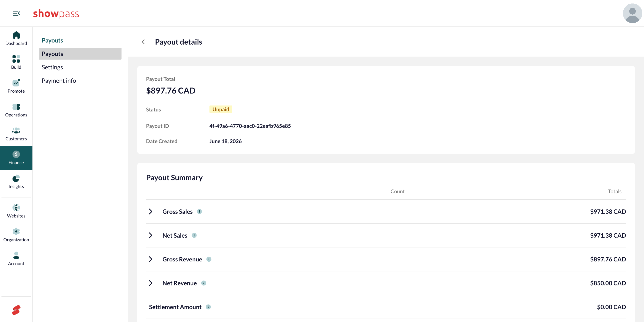644x322 pixels.
Task: Show info tooltip for Net Sales
Action: [x=194, y=235]
